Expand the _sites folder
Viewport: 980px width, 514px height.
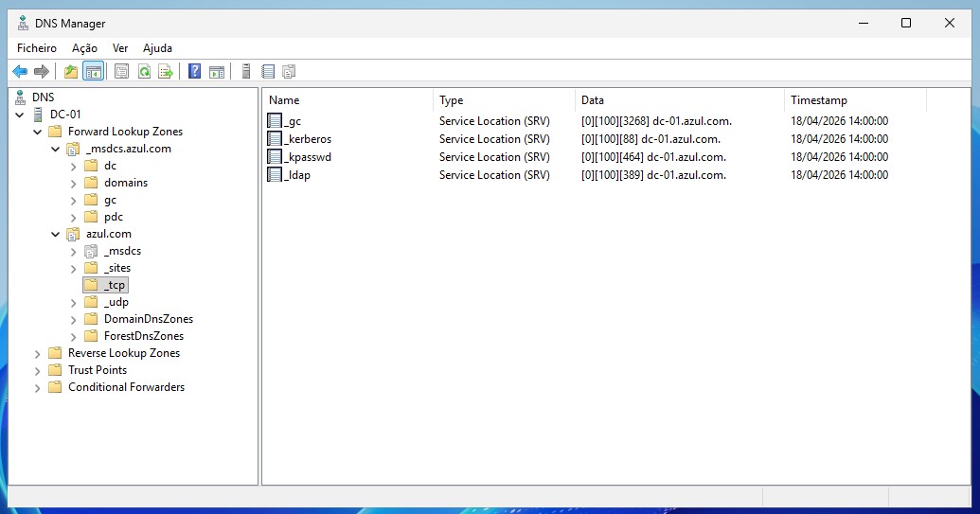point(73,269)
